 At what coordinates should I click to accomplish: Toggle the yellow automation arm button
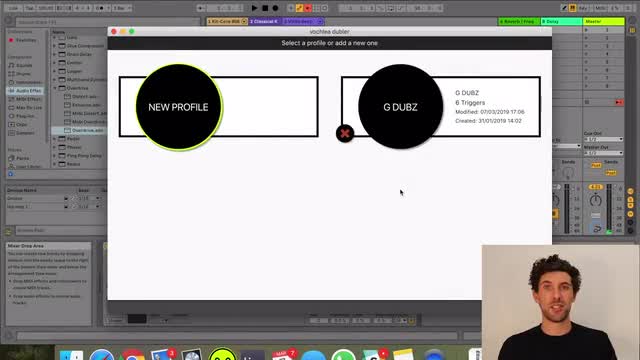point(299,8)
